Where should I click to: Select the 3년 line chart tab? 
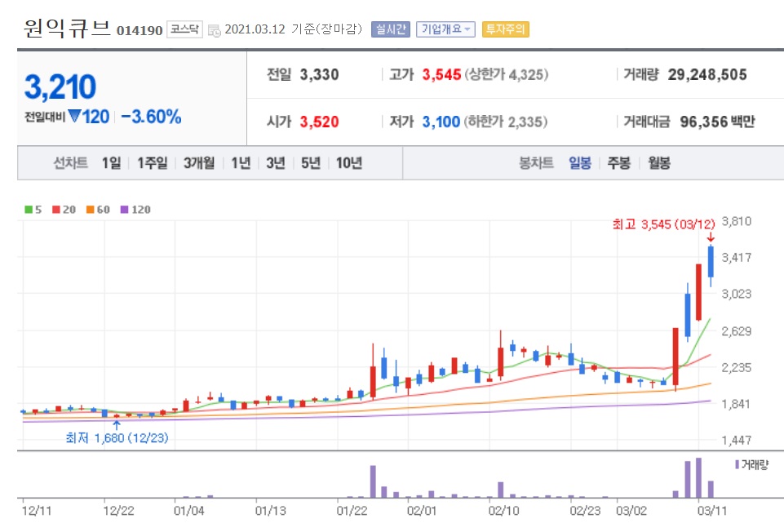[276, 163]
